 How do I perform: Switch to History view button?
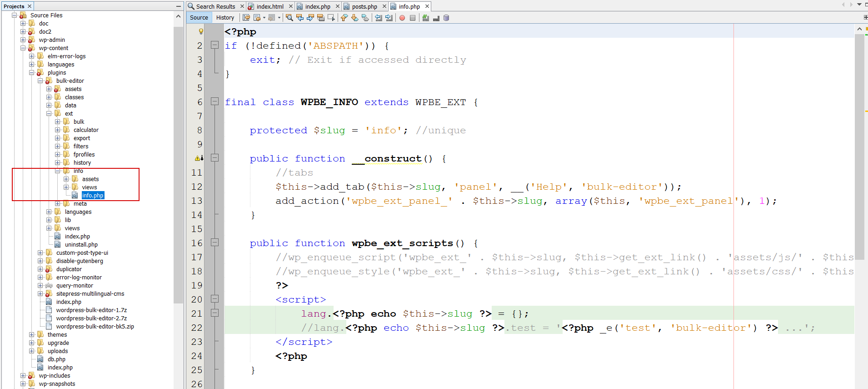(225, 18)
